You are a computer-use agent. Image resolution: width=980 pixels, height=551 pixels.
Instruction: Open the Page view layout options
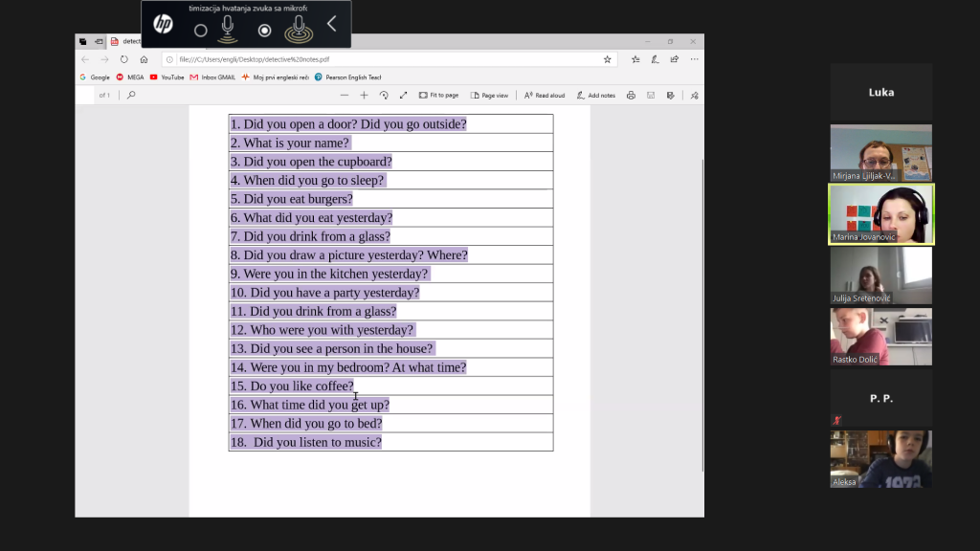point(488,95)
